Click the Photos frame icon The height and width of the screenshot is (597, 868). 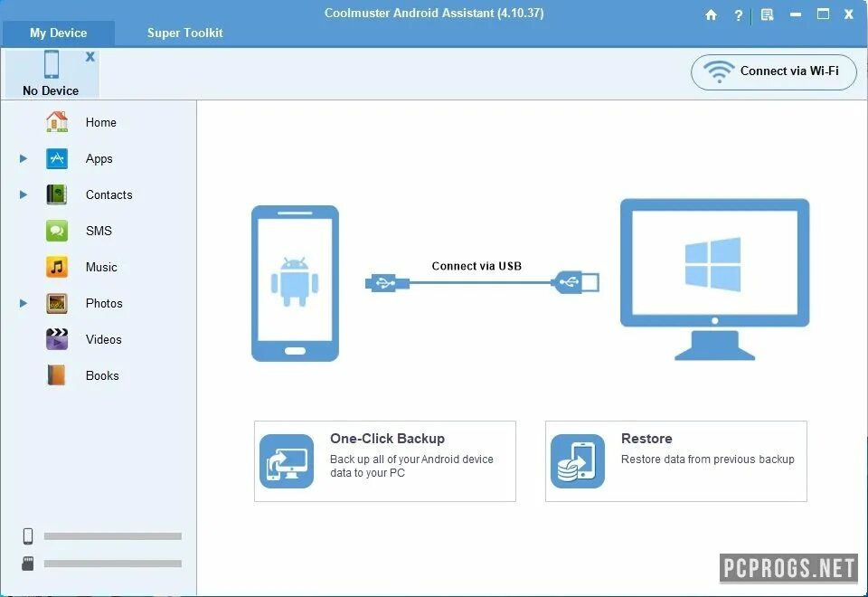56,303
